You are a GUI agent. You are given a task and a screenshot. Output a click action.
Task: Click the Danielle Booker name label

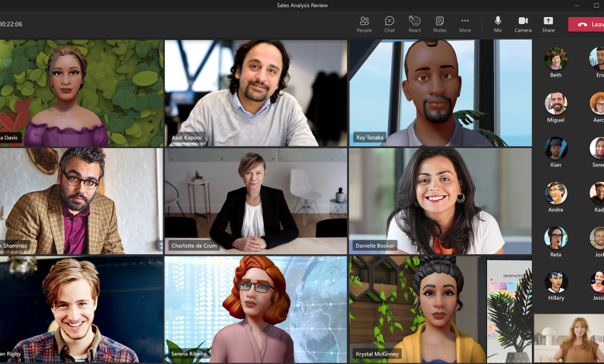tap(375, 246)
